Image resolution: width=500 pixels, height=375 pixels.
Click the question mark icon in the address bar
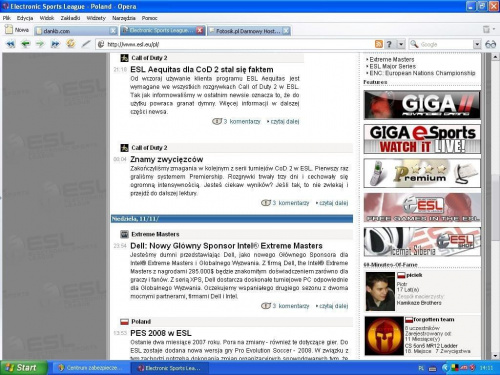pyautogui.click(x=389, y=44)
